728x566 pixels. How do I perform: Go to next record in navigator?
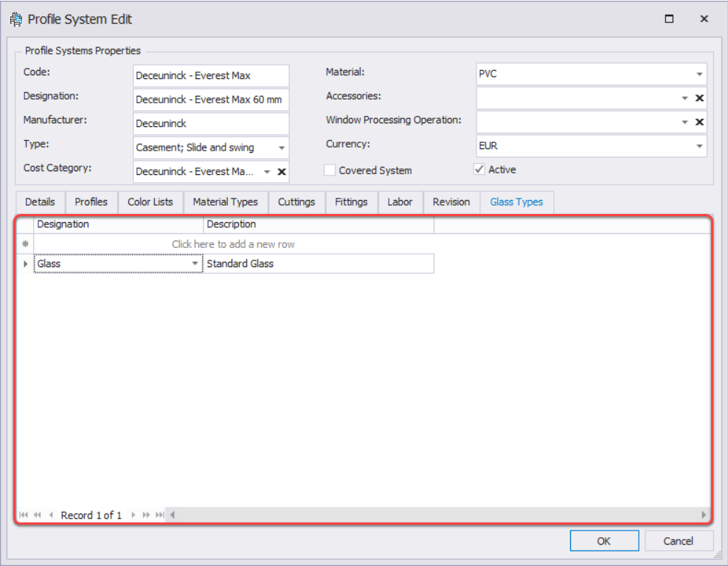click(134, 515)
